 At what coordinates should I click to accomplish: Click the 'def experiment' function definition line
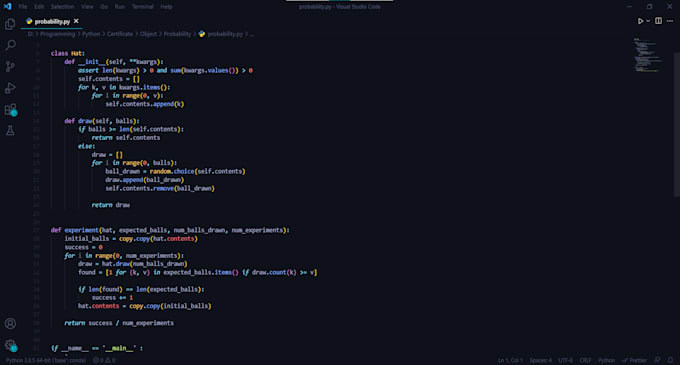coord(170,230)
